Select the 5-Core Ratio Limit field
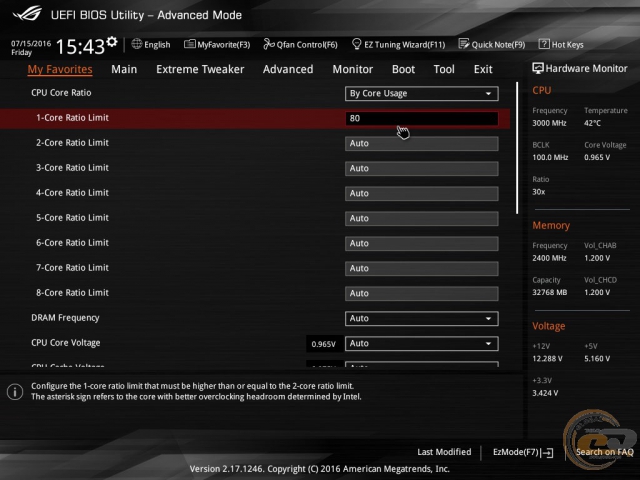This screenshot has height=480, width=640. pyautogui.click(x=422, y=218)
